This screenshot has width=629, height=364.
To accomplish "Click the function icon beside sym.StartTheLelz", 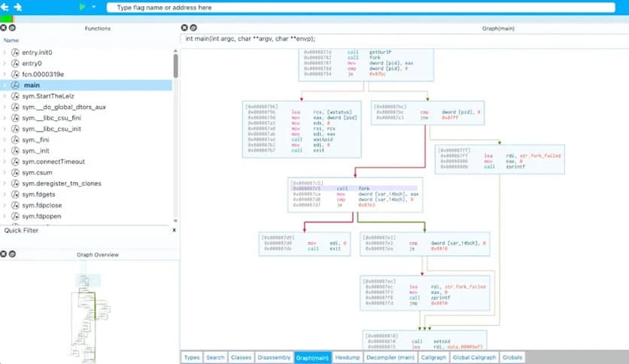I will coord(15,96).
